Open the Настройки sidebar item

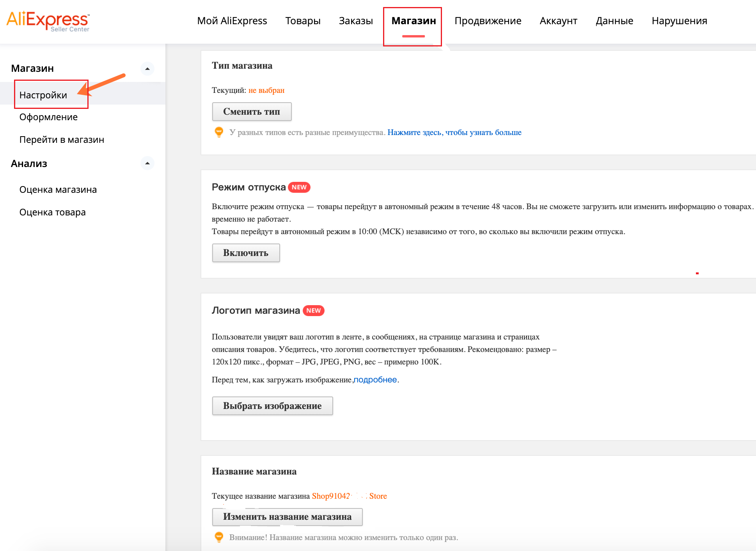click(x=44, y=95)
